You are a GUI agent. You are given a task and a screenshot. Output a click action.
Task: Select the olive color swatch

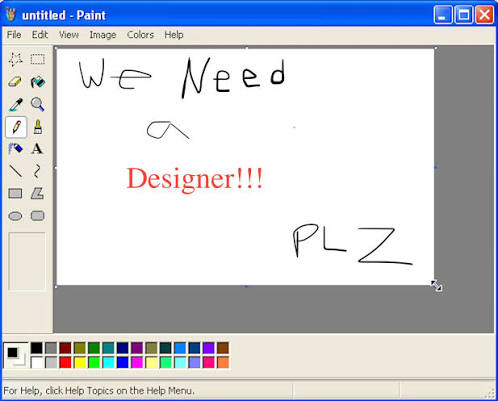pyautogui.click(x=80, y=348)
